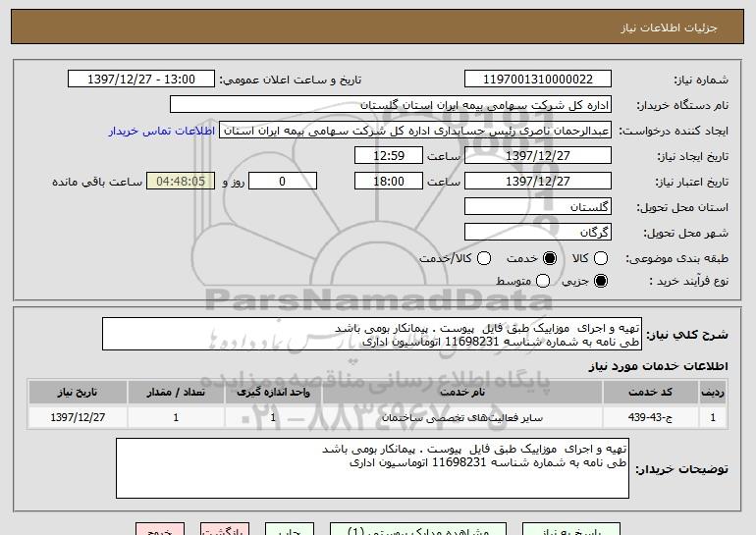The height and width of the screenshot is (535, 756).
Task: Open اطلاعات تماس خریدار link
Action: pos(162,131)
